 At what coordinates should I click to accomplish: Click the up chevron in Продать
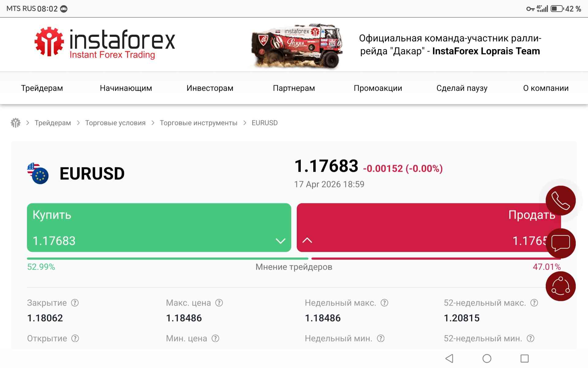[307, 240]
